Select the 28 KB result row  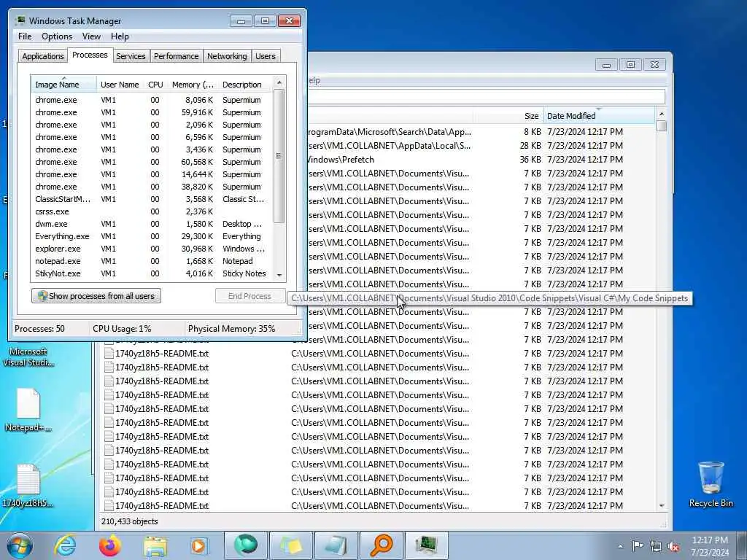point(481,146)
